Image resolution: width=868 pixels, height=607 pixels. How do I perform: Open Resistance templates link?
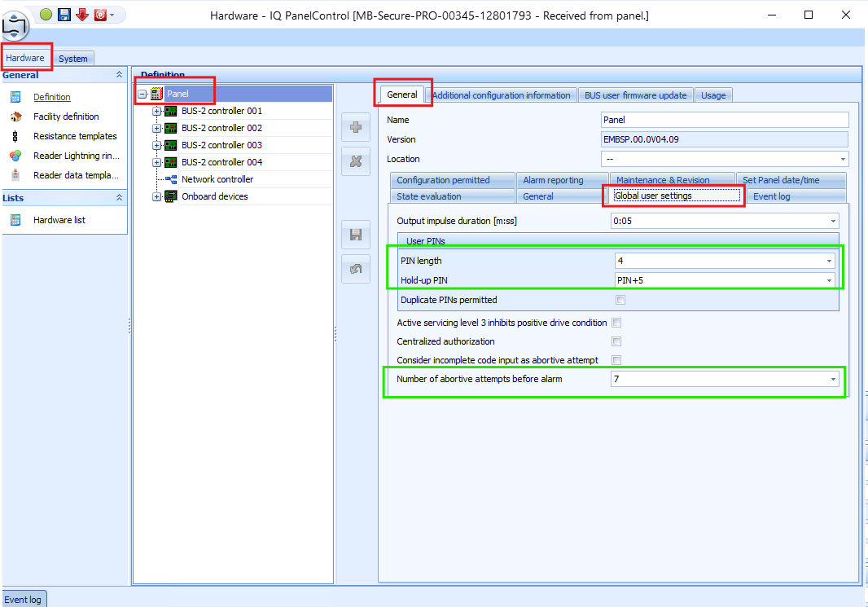[x=75, y=136]
